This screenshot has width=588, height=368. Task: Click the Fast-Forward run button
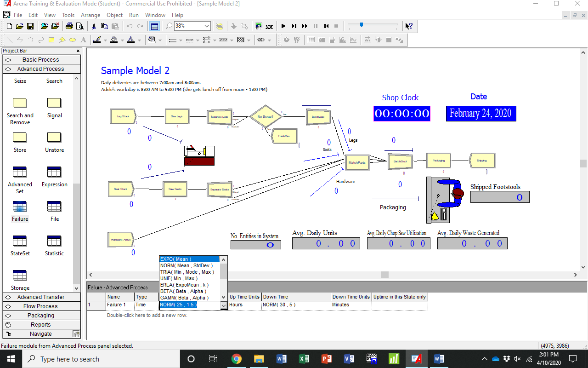(305, 26)
